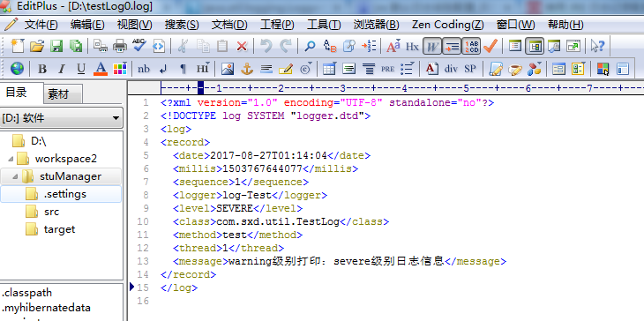Insert SP span tag
Viewport: 644px width, 321px height.
click(470, 69)
